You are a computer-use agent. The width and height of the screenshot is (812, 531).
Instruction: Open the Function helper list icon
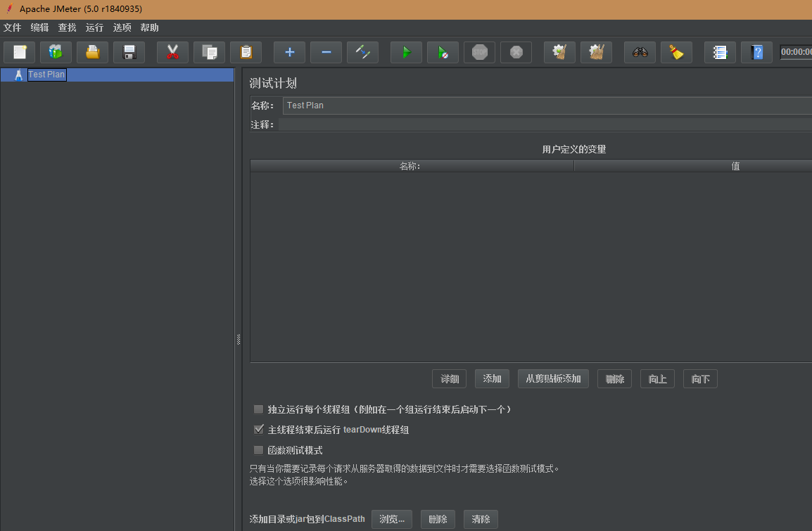[721, 52]
